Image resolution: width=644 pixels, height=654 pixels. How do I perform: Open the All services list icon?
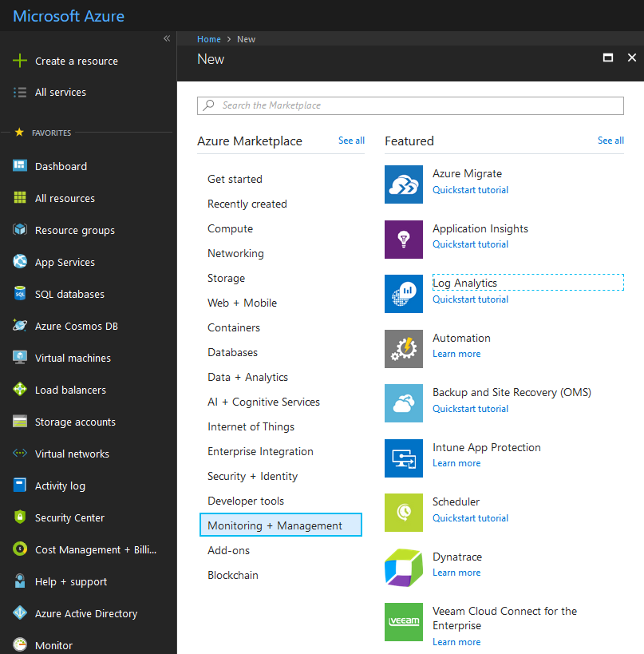tap(20, 92)
